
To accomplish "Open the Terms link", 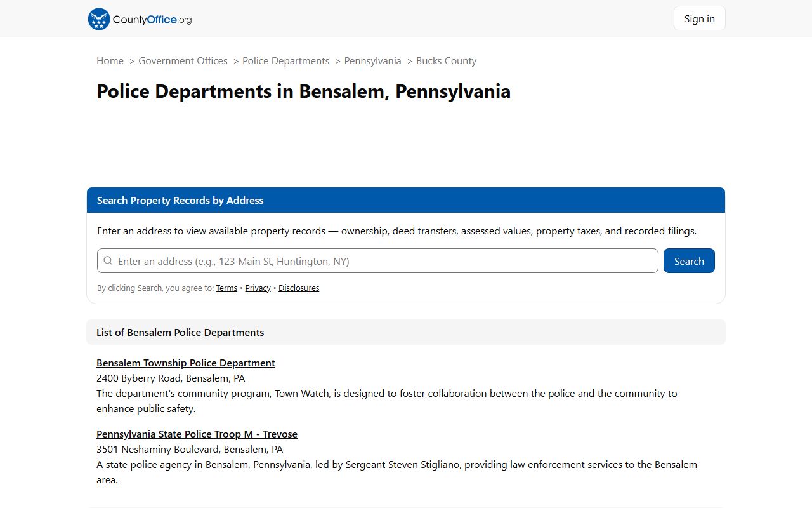I will coord(226,288).
